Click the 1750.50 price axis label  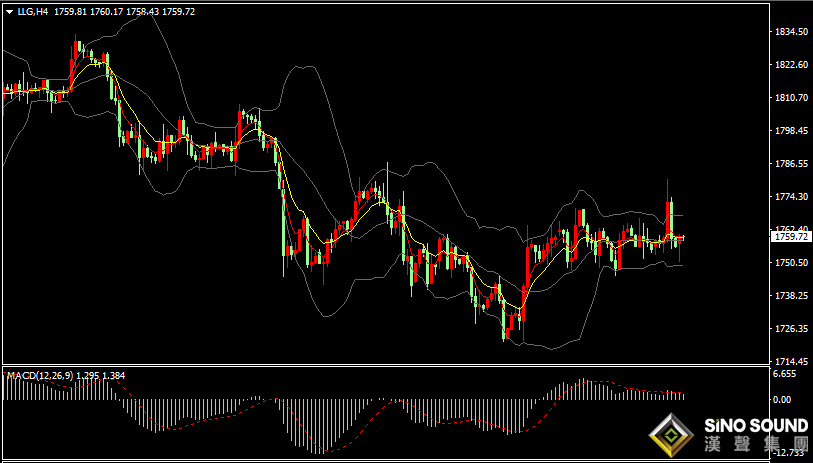pos(791,262)
